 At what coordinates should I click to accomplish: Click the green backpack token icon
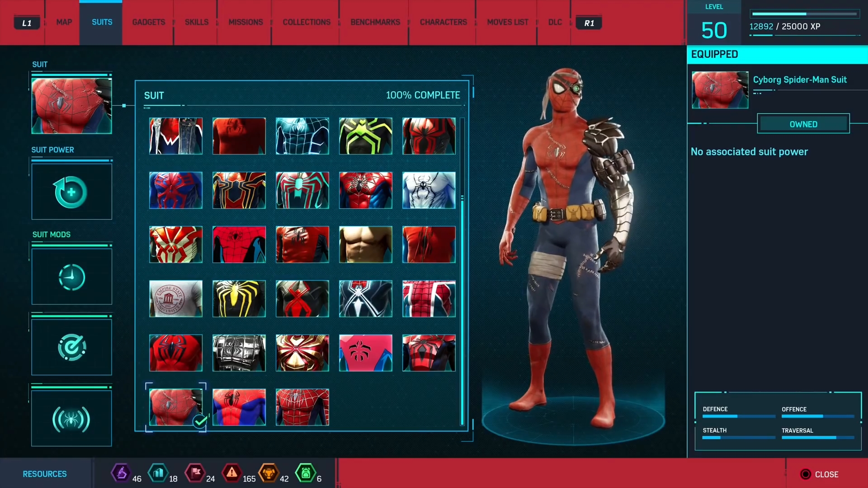pyautogui.click(x=306, y=473)
